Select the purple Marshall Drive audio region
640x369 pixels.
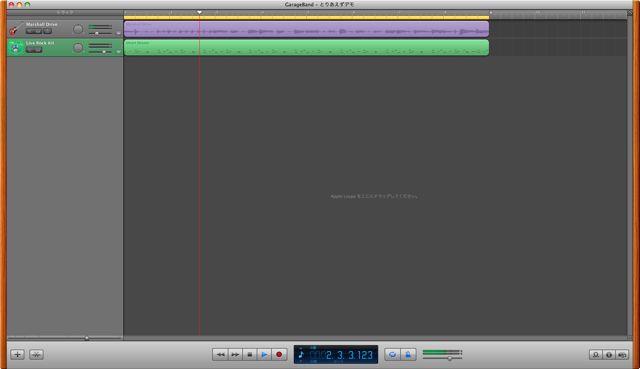pyautogui.click(x=307, y=29)
